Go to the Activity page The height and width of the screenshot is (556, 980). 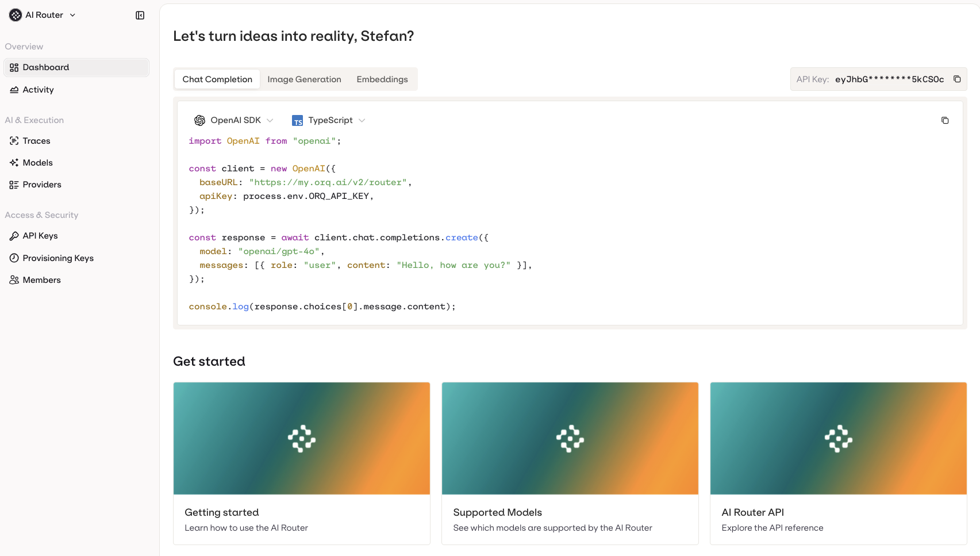(x=76, y=90)
